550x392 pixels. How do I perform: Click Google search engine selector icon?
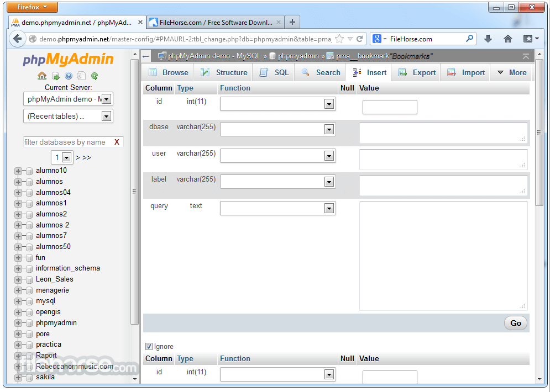pos(379,39)
